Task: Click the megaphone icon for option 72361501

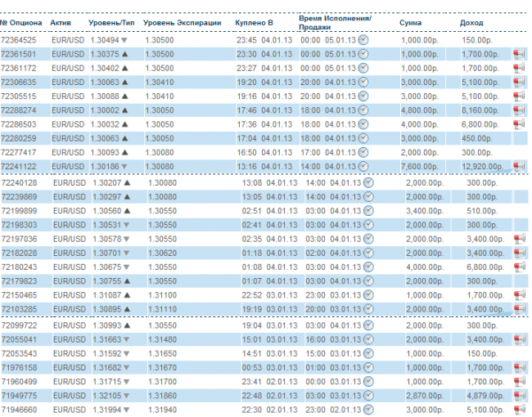Action: tap(519, 54)
